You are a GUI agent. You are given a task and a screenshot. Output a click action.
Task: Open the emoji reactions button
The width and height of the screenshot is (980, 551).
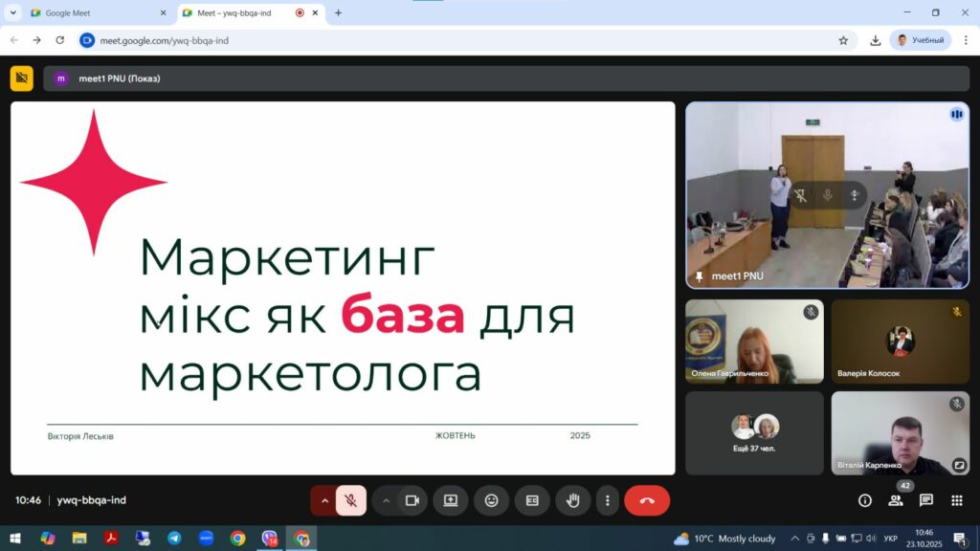pyautogui.click(x=491, y=500)
